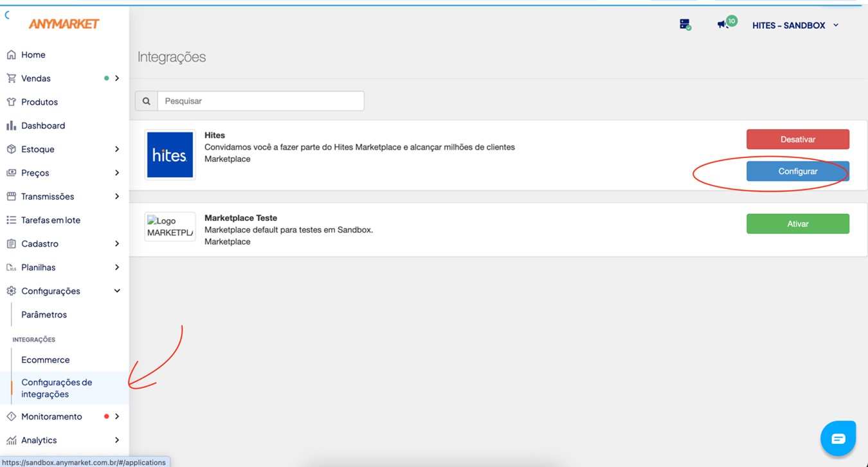Image resolution: width=868 pixels, height=467 pixels.
Task: Expand the Monitoramento submenu chevron
Action: [117, 416]
